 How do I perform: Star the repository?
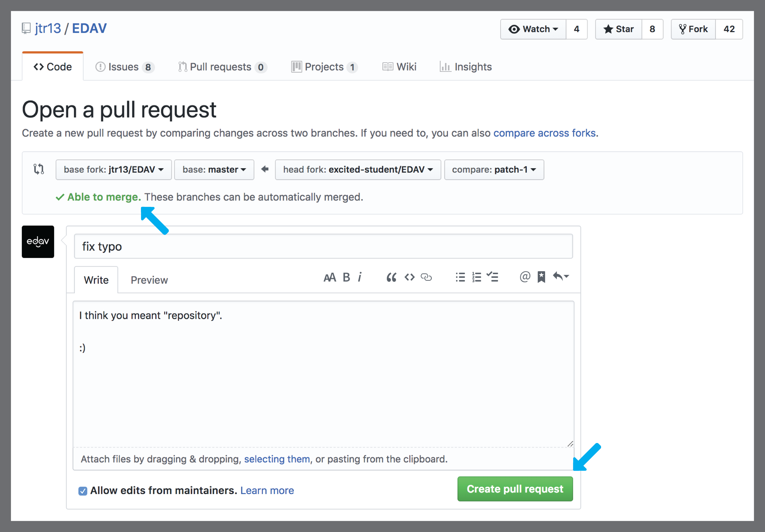618,29
